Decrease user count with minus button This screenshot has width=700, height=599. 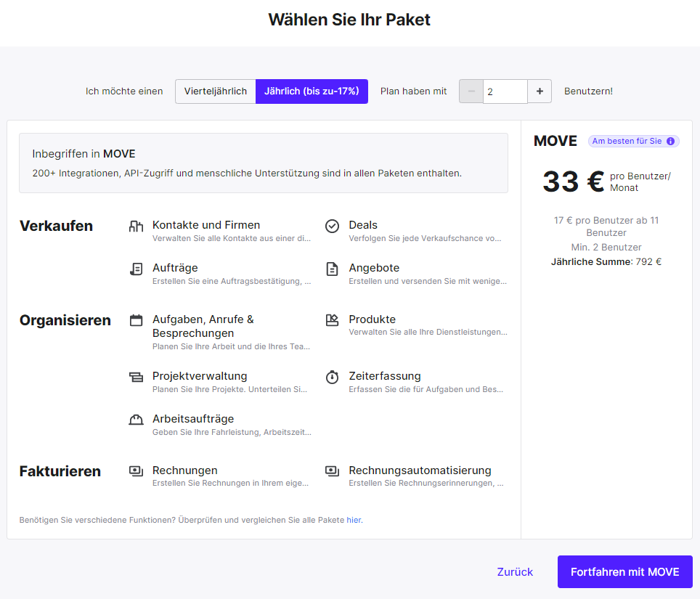[x=471, y=91]
